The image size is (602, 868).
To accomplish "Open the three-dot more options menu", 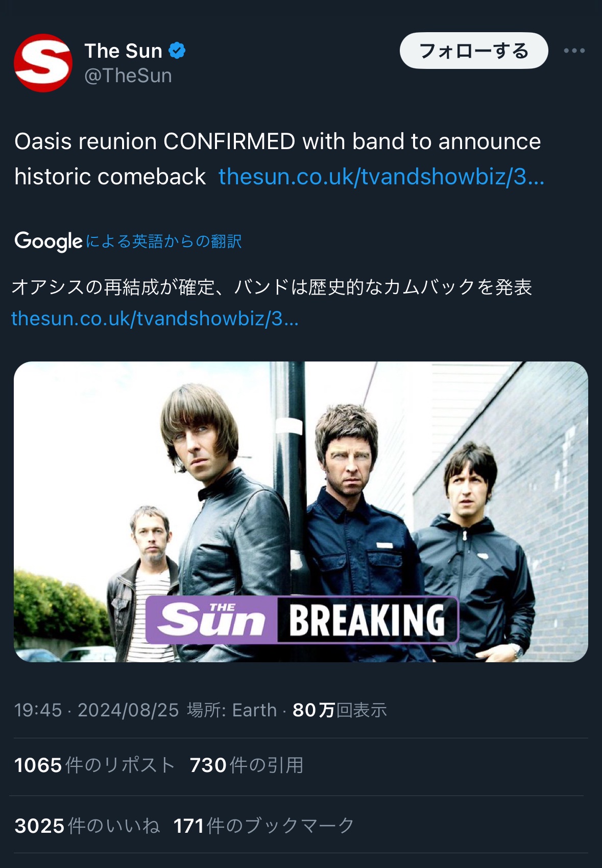I will (x=574, y=51).
